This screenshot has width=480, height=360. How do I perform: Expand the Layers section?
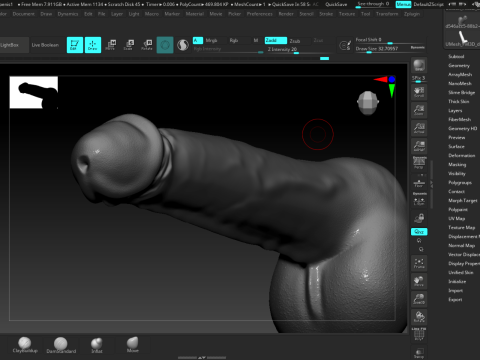[x=455, y=110]
